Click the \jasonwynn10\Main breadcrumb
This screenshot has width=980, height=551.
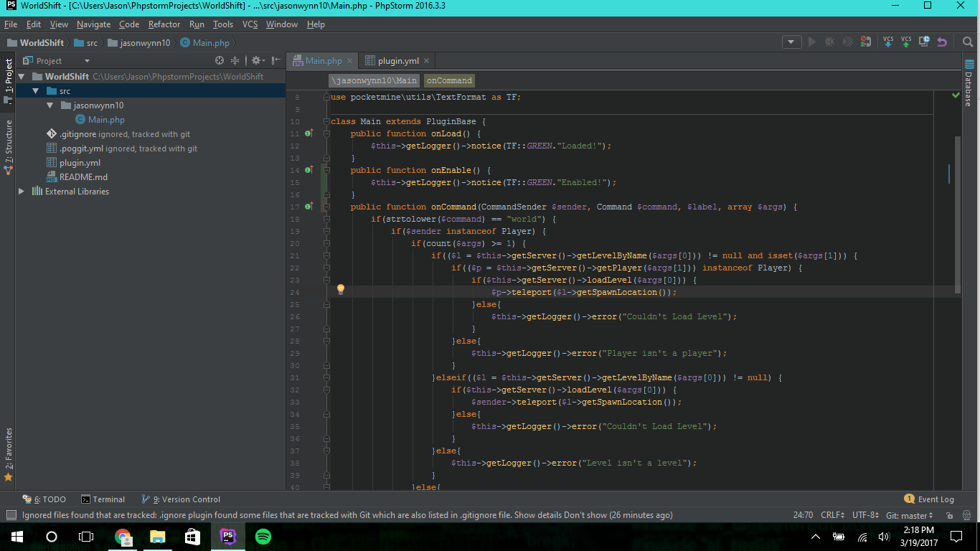point(374,80)
